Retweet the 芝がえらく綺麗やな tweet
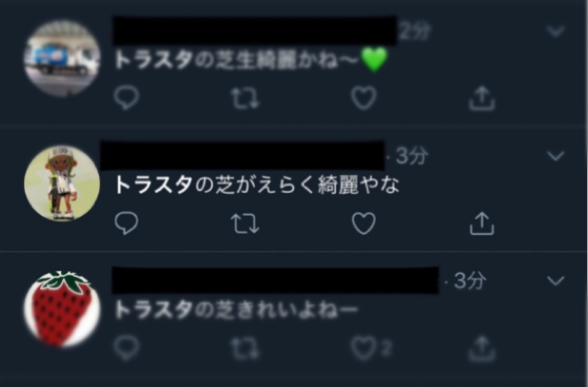Viewport: 588px width, 387px height. coord(245,224)
